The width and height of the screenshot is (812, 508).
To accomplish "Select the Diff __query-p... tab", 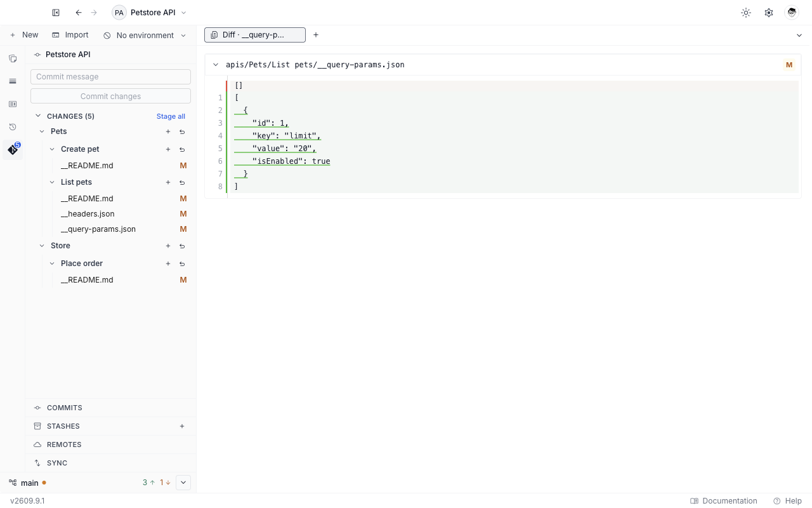I will tap(255, 35).
